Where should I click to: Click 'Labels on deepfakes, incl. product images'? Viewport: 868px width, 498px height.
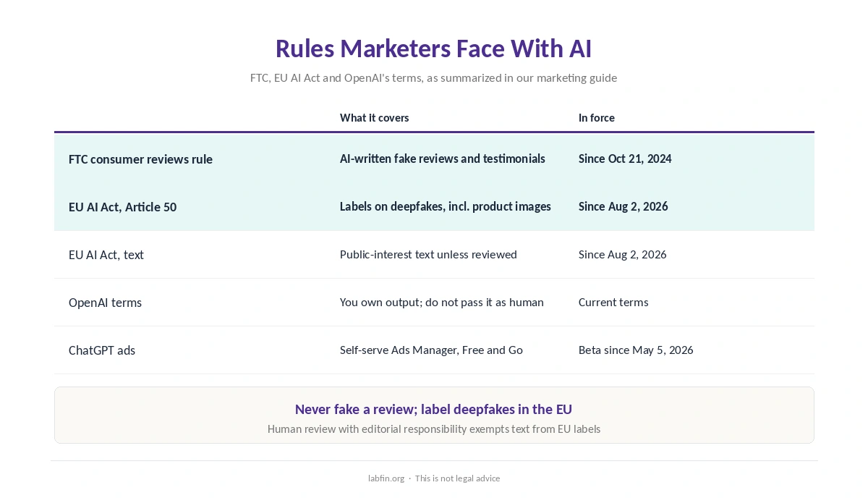pyautogui.click(x=446, y=206)
